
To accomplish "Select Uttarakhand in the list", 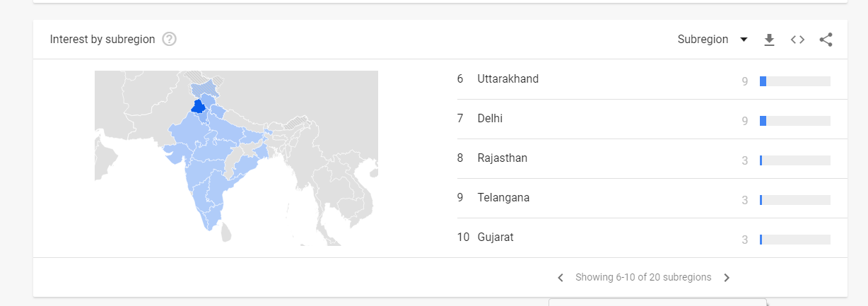I will tap(508, 79).
